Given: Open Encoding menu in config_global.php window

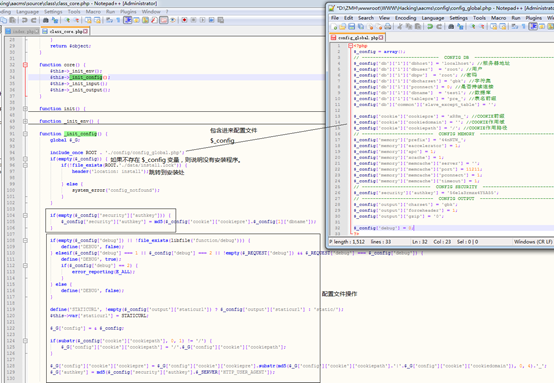Looking at the screenshot, I should pyautogui.click(x=405, y=18).
